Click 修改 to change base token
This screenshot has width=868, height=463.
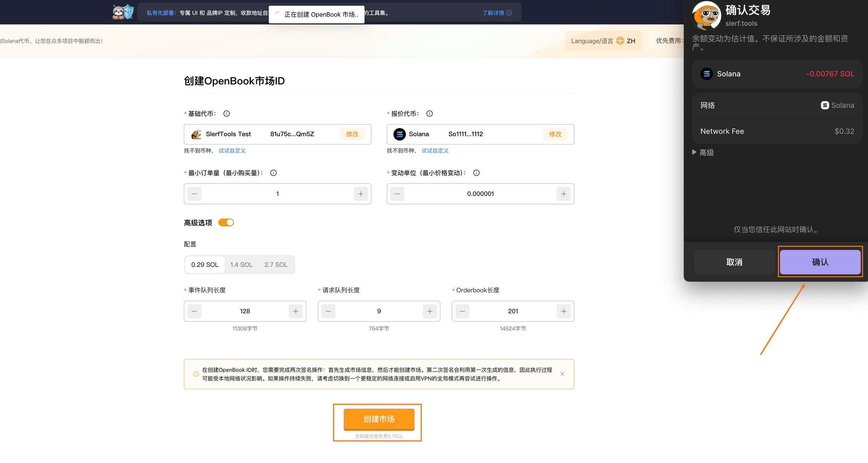(x=352, y=134)
